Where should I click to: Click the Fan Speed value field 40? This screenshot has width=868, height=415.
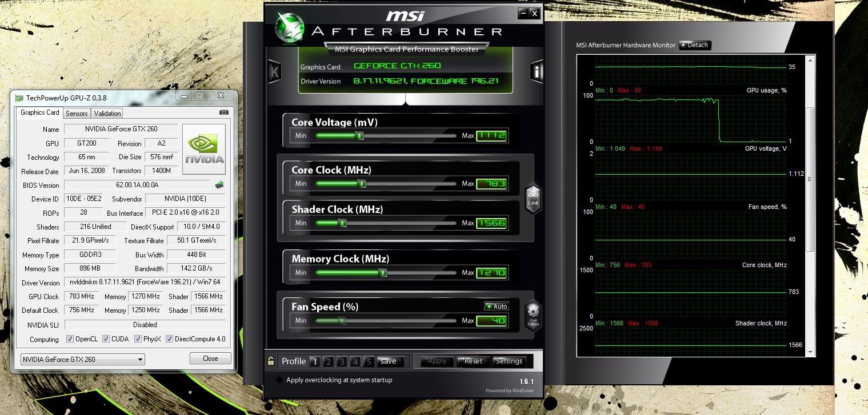click(491, 321)
